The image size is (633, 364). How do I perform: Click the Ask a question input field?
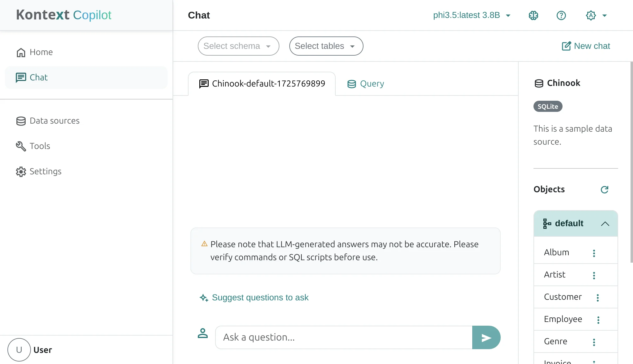click(344, 337)
